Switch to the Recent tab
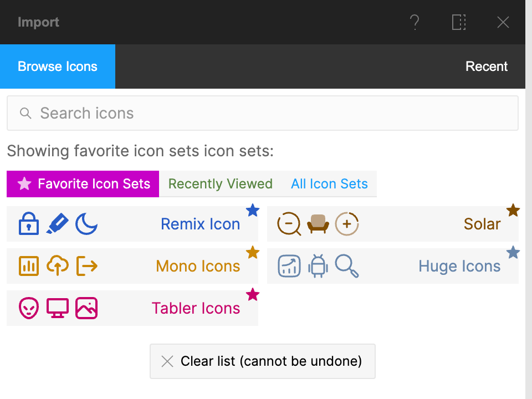The width and height of the screenshot is (532, 399). pos(487,66)
